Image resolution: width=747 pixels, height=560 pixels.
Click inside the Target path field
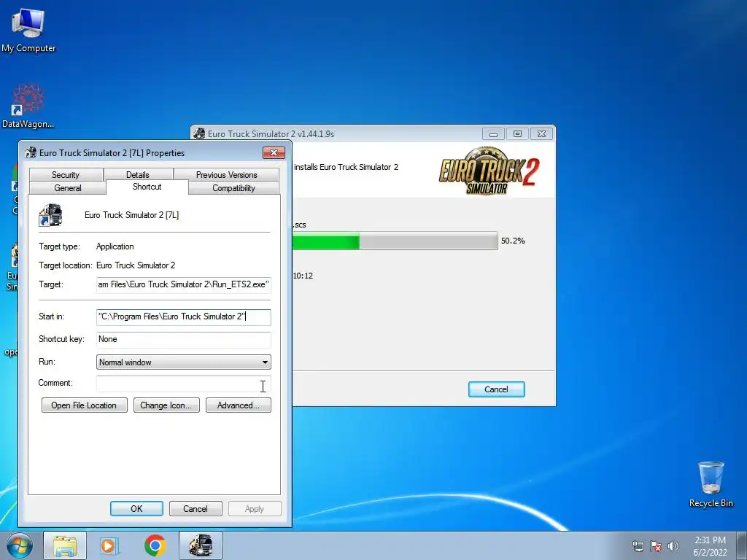click(x=183, y=285)
